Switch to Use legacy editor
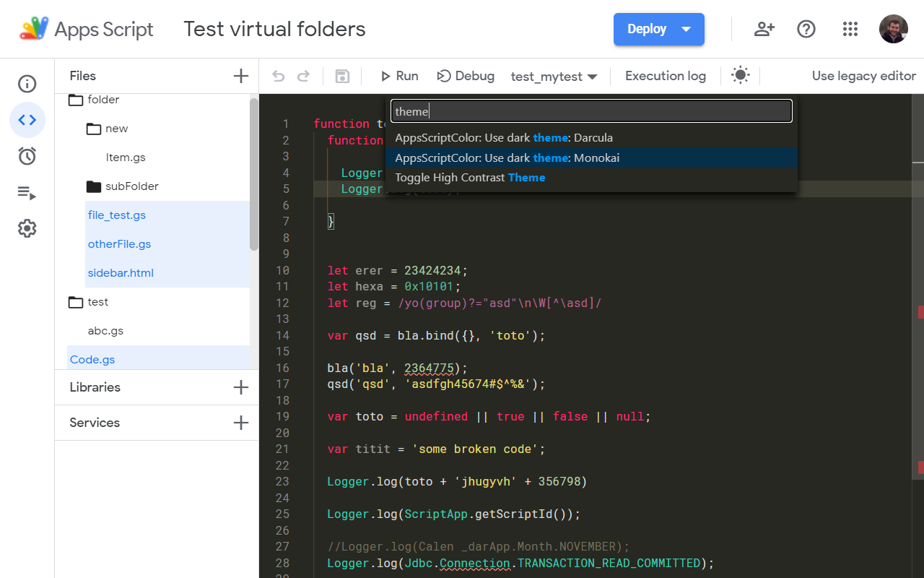924x578 pixels. 863,75
